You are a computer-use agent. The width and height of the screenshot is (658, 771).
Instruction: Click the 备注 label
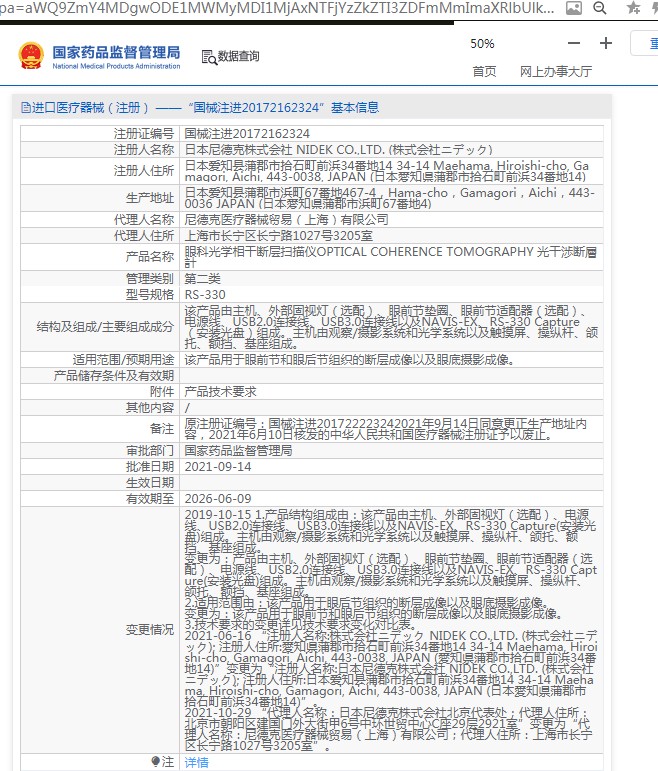pos(162,429)
